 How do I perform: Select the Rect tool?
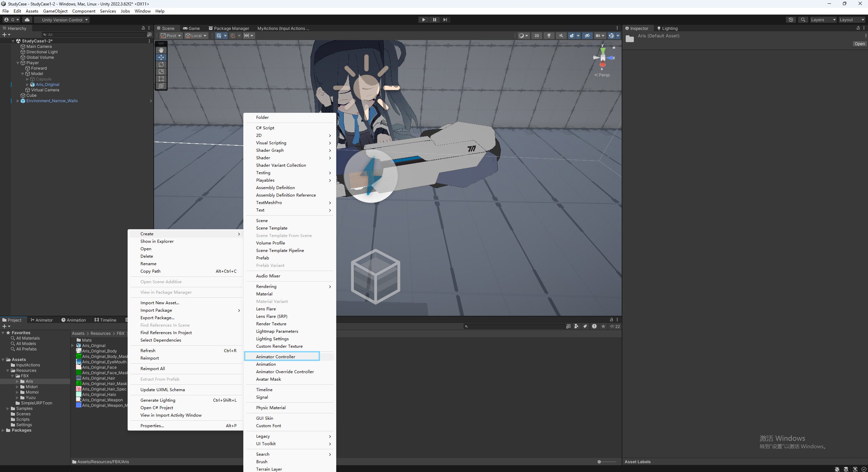click(x=161, y=79)
